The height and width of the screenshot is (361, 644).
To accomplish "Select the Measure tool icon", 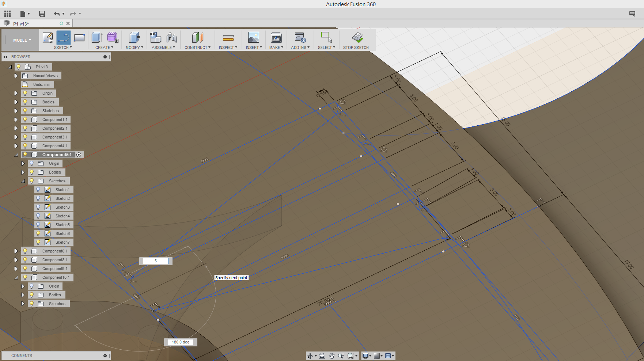I will [x=228, y=37].
